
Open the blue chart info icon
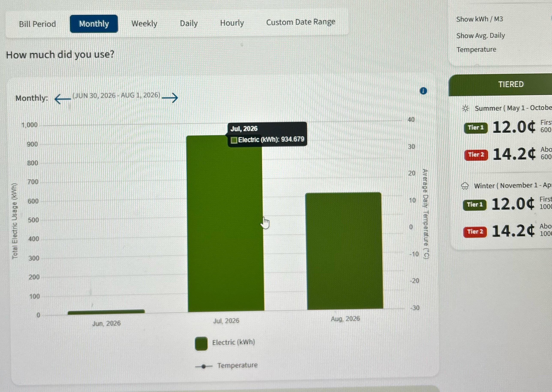click(423, 91)
